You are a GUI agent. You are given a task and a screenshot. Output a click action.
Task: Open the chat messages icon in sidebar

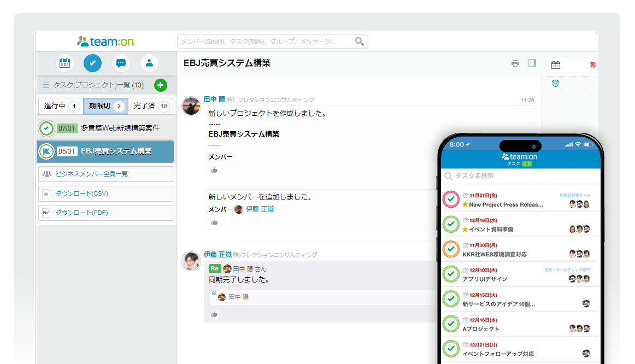pos(121,63)
